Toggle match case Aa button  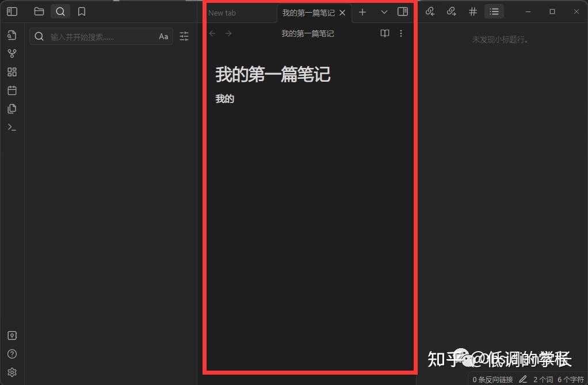(x=163, y=36)
